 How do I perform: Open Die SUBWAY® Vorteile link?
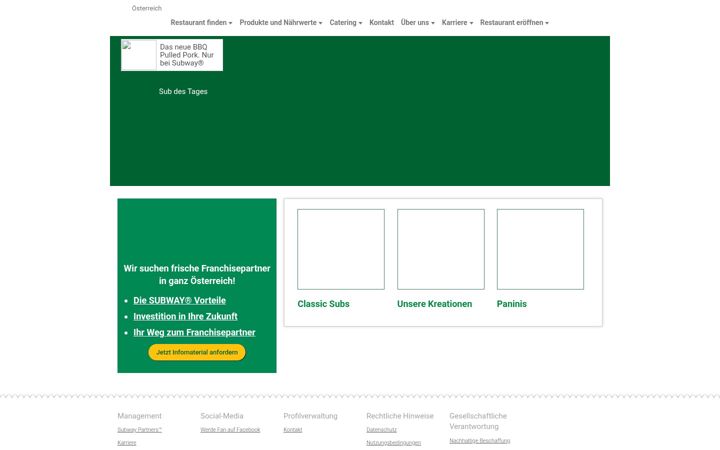click(180, 300)
